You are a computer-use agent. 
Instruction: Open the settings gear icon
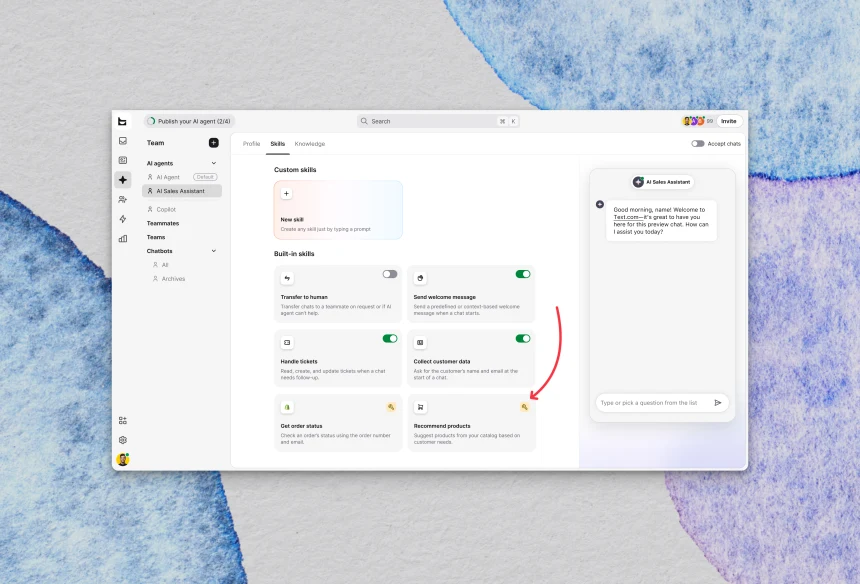123,440
